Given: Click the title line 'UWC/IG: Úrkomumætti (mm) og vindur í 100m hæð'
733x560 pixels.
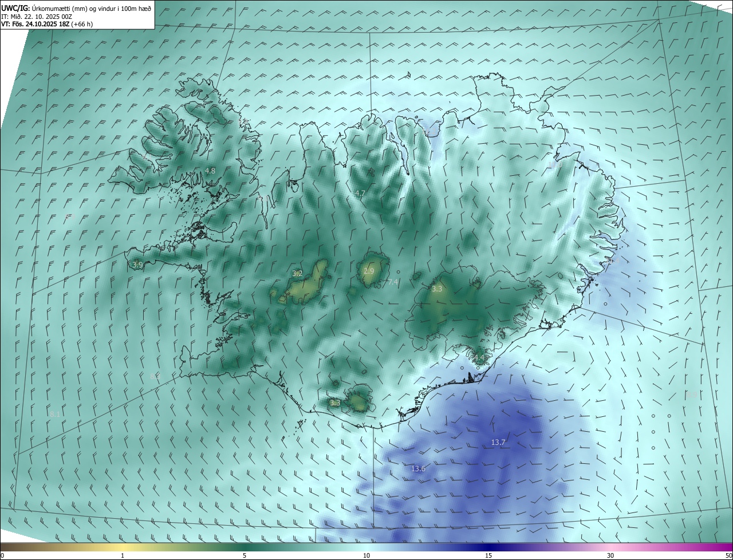Looking at the screenshot, I should pos(76,8).
